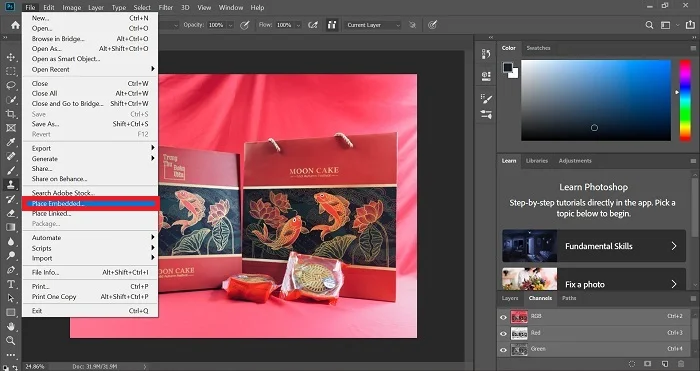The width and height of the screenshot is (700, 371).
Task: Open the search magnifier in top bar
Action: pos(649,25)
